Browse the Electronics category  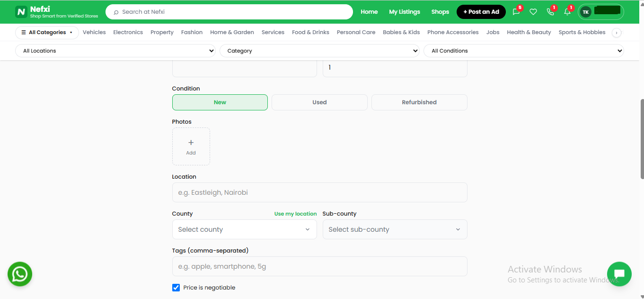[128, 32]
